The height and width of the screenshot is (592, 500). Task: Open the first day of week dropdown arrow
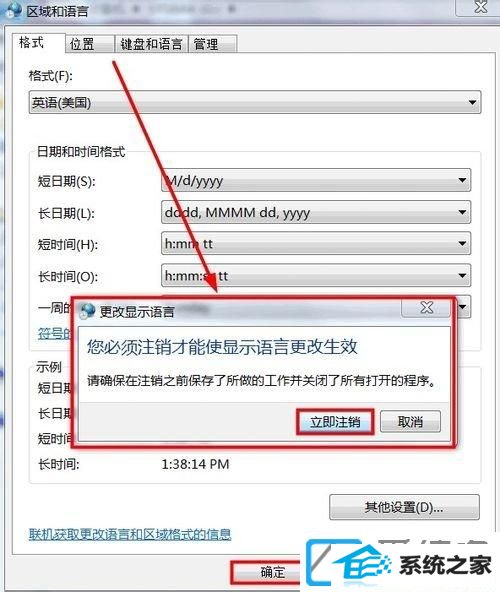[463, 307]
